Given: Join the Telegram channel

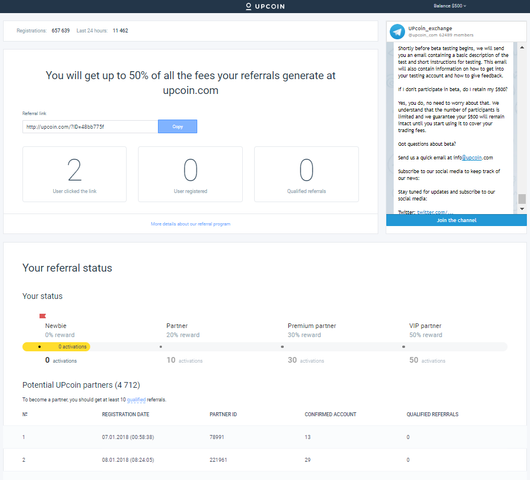Looking at the screenshot, I should click(456, 220).
